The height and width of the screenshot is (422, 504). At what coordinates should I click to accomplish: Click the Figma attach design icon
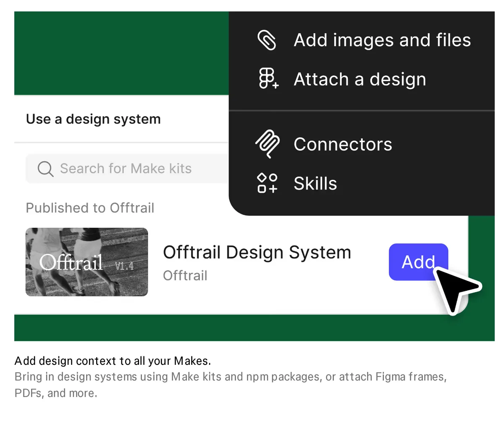[x=268, y=79]
